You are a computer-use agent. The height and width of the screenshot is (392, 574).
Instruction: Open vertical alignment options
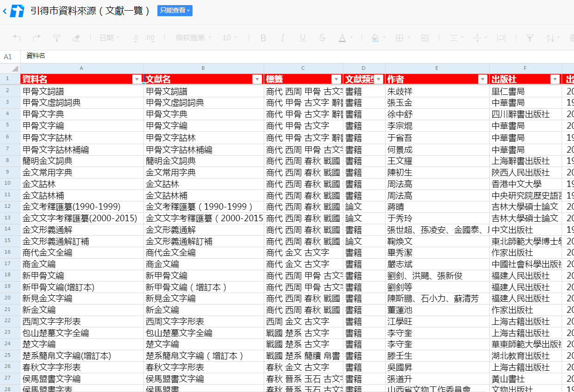point(478,38)
